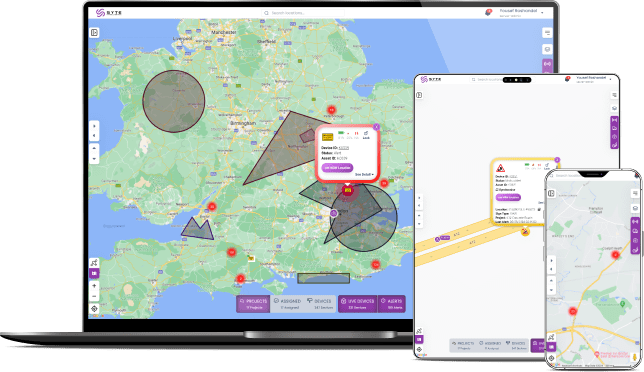Switch to PROJECTS tab on tablet
The width and height of the screenshot is (644, 372).
(x=463, y=345)
